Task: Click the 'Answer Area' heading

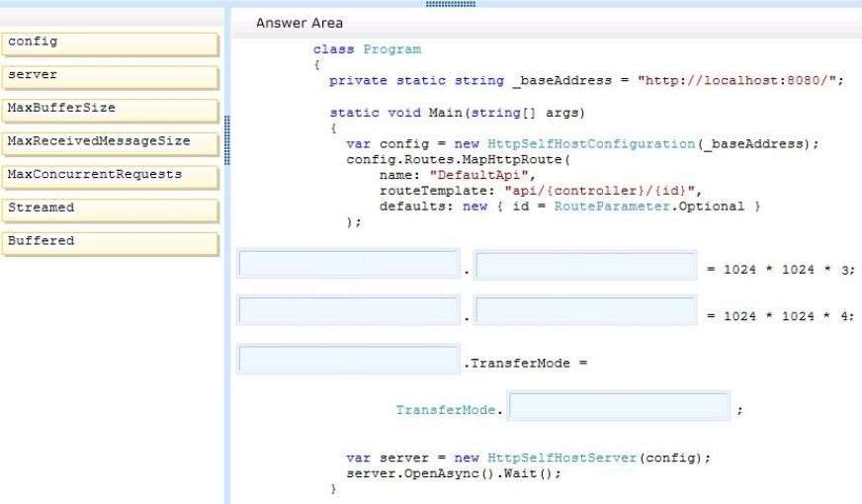Action: 300,23
